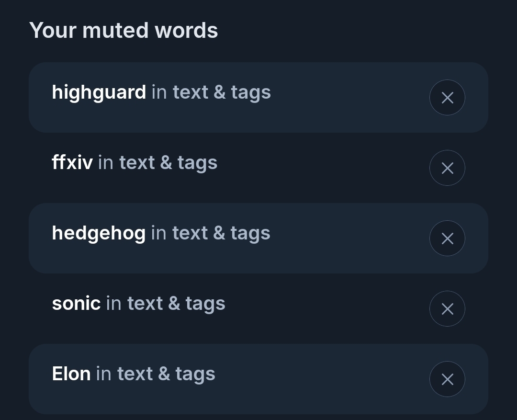Delete ffxiv from muted words

tap(447, 168)
